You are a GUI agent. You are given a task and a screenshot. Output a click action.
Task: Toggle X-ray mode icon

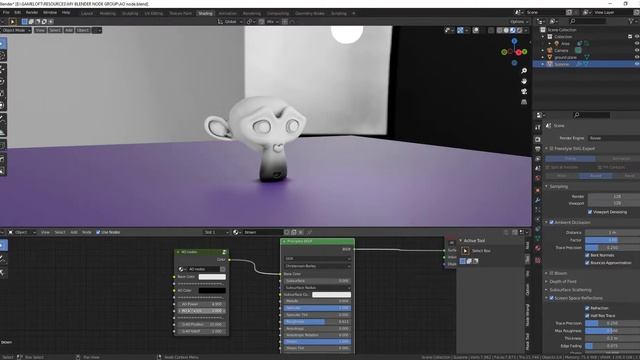491,30
